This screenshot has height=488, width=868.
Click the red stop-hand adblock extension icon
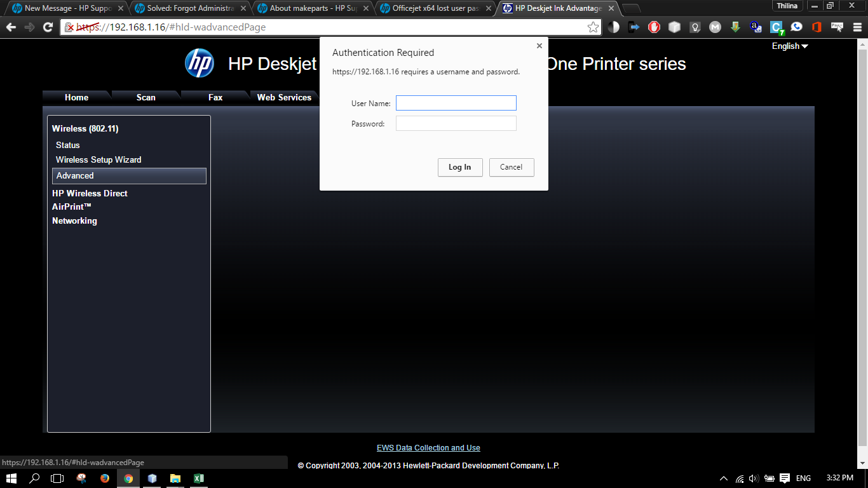(x=654, y=27)
